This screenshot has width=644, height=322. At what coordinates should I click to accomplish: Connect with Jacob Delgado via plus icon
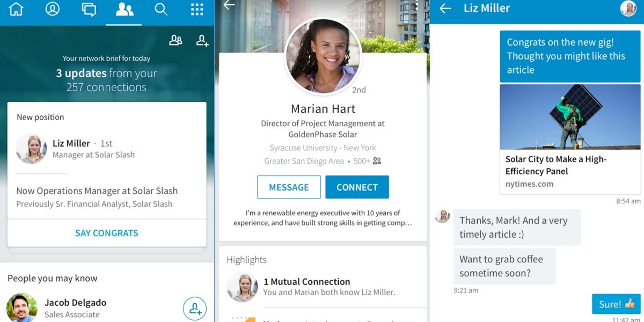click(x=195, y=309)
